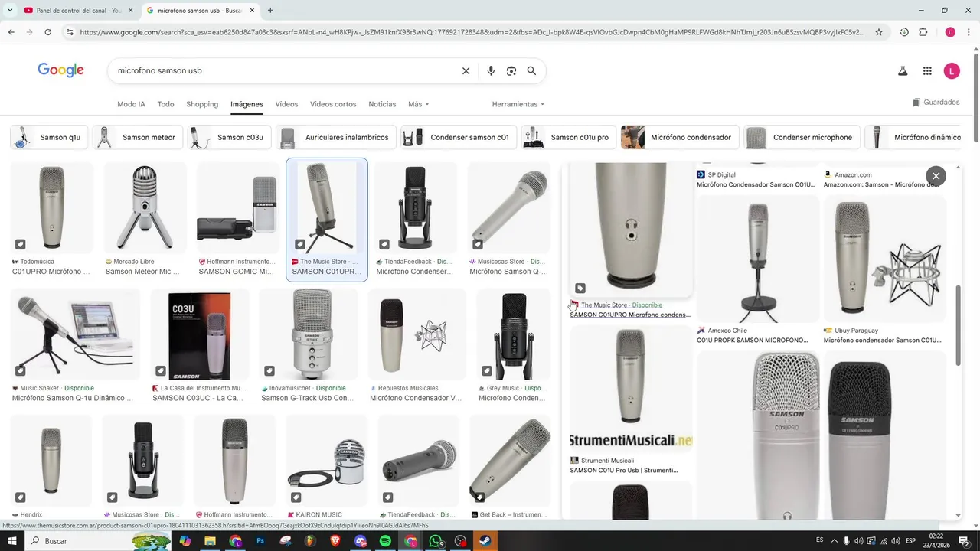Switch to the Modo IA tab

point(131,104)
